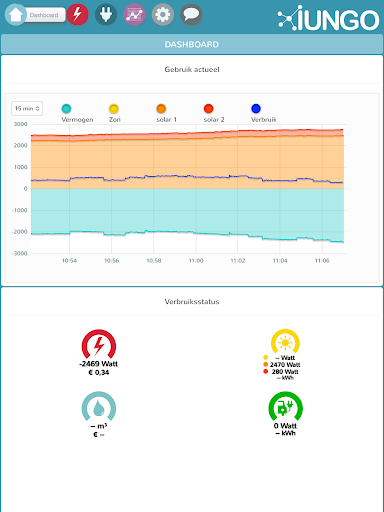Open the Dashboard home icon
Image resolution: width=384 pixels, height=512 pixels.
point(15,15)
